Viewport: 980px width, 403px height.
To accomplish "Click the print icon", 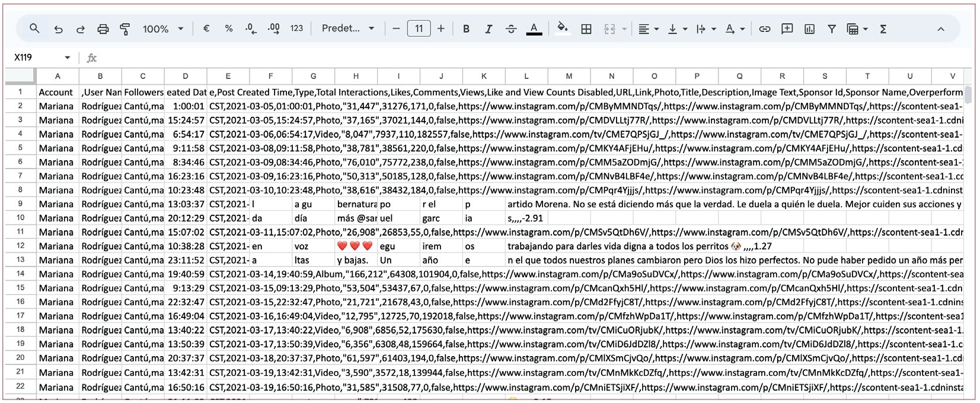I will pos(103,28).
